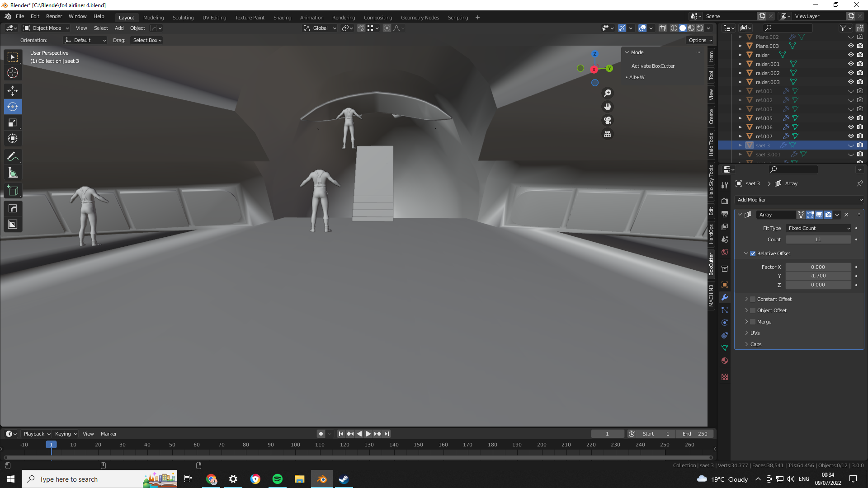The height and width of the screenshot is (488, 868).
Task: Select the Move tool
Action: (13, 91)
